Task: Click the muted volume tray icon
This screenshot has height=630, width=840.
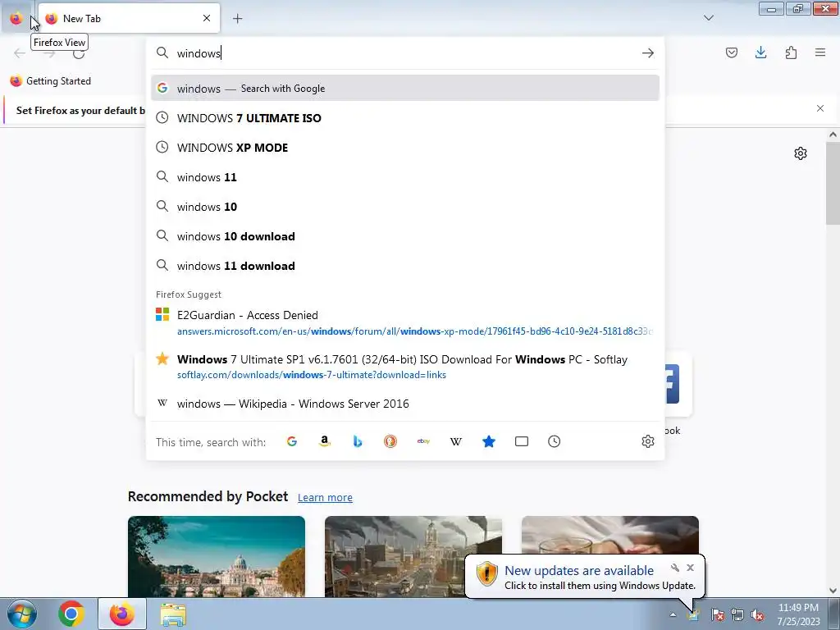Action: [x=757, y=614]
